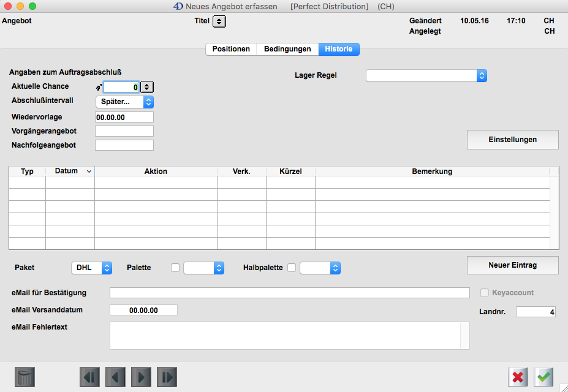Jump to the last record
Image resolution: width=568 pixels, height=392 pixels.
pos(167,377)
